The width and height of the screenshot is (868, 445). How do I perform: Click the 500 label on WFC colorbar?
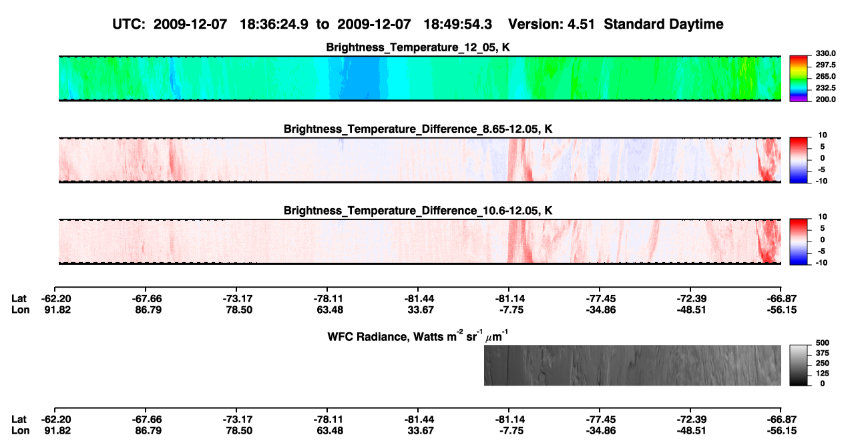[x=822, y=343]
